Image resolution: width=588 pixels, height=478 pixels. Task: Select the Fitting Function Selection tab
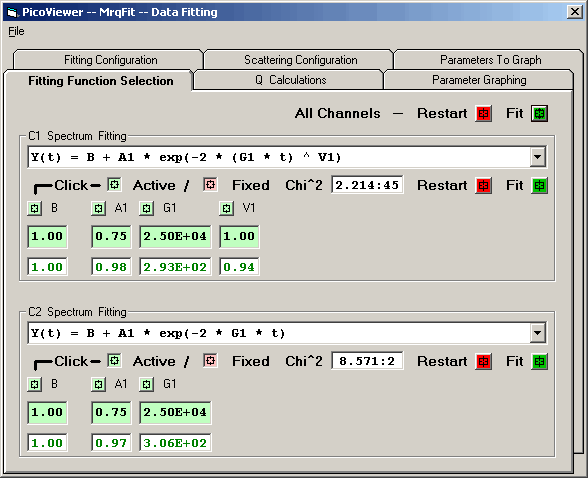point(99,81)
